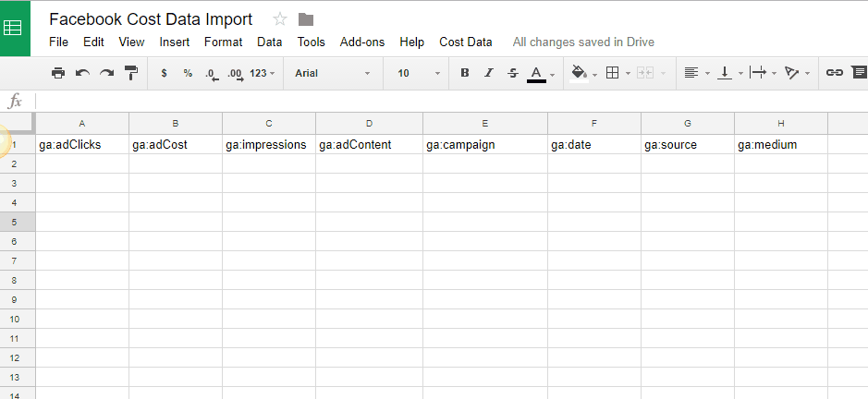868x399 pixels.
Task: Decrease decimal places
Action: click(212, 74)
